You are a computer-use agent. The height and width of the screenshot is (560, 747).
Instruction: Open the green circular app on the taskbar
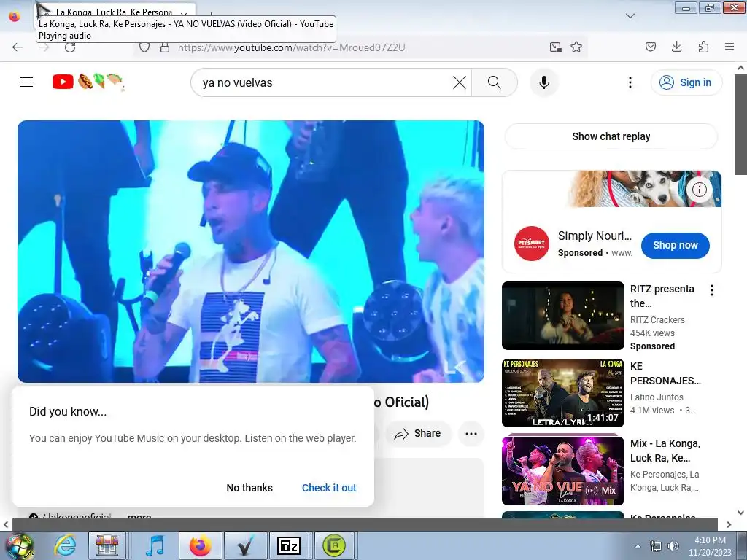tap(334, 545)
